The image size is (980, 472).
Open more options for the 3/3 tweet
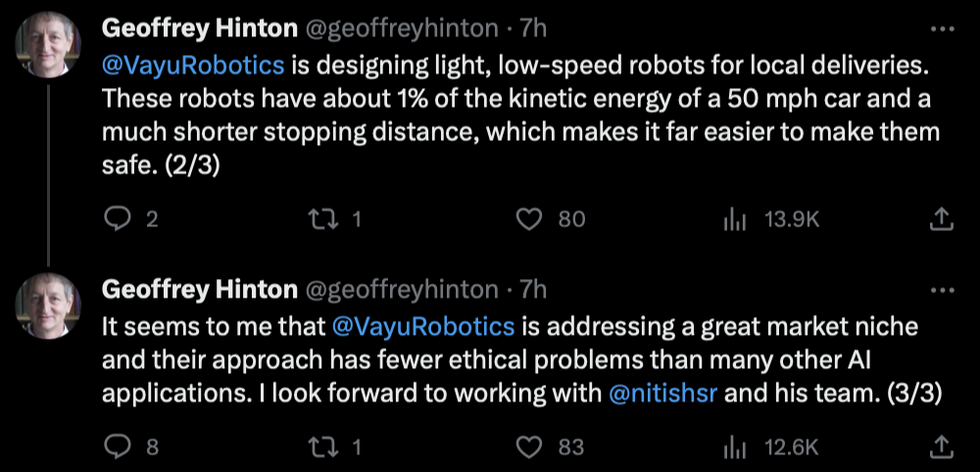coord(941,290)
